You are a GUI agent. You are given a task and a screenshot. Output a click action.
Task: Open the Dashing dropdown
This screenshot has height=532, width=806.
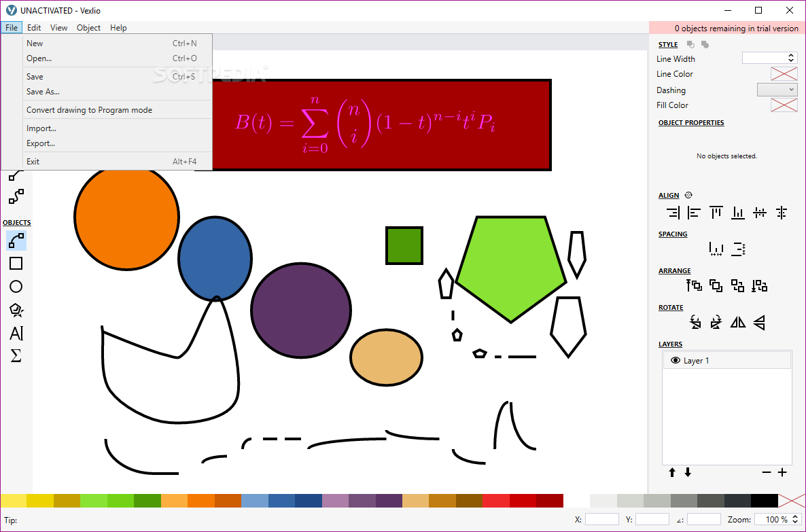coord(777,90)
